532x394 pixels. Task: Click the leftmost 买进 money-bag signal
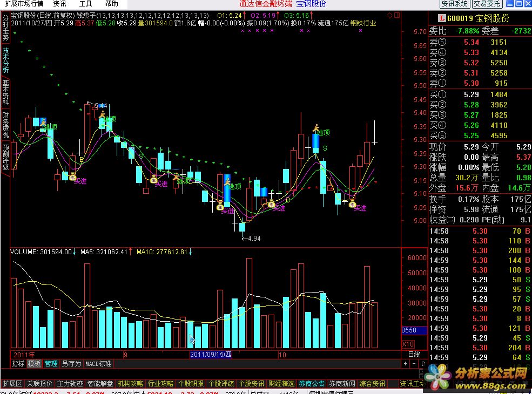(x=72, y=176)
